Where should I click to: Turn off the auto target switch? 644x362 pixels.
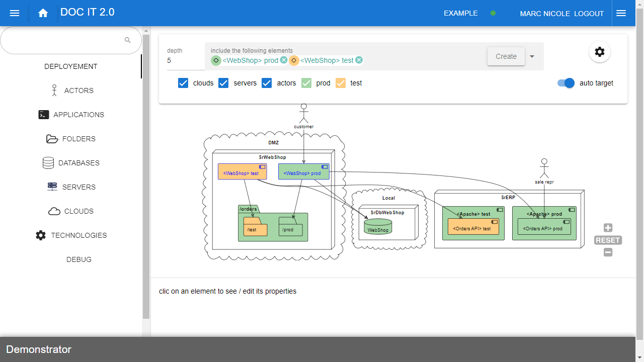(x=566, y=83)
